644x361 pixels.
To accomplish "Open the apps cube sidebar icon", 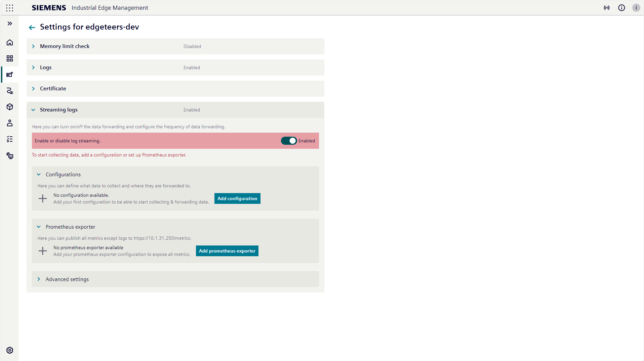I will pos(10,107).
